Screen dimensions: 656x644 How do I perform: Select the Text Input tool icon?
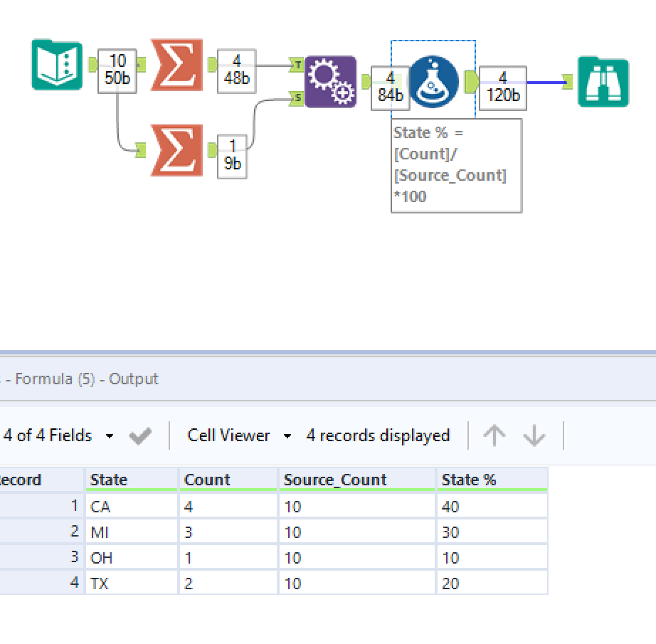[57, 65]
